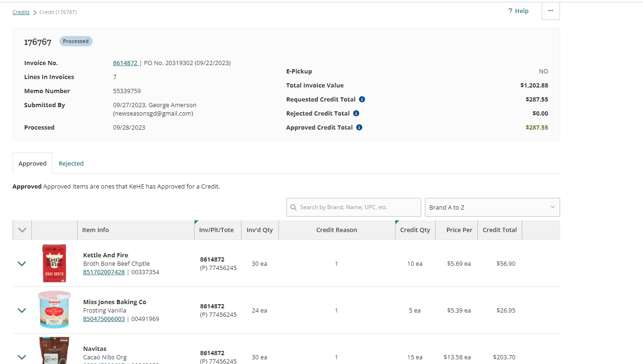Select memo number 55339759
Screen dimensions: 643x364
(x=127, y=91)
